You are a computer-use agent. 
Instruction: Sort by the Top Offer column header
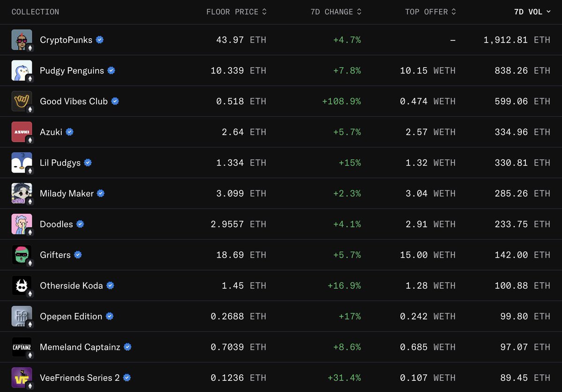click(431, 12)
